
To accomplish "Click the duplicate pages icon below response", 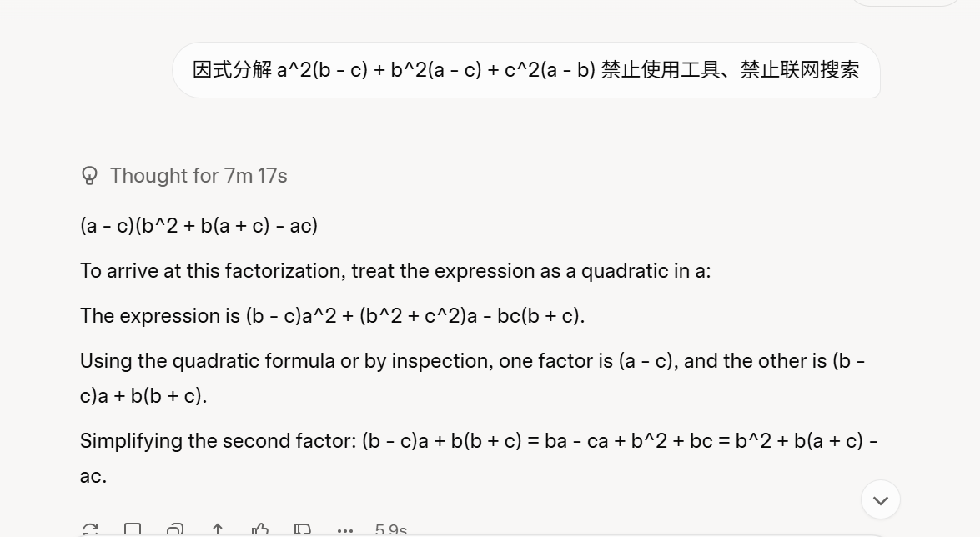I will [175, 530].
